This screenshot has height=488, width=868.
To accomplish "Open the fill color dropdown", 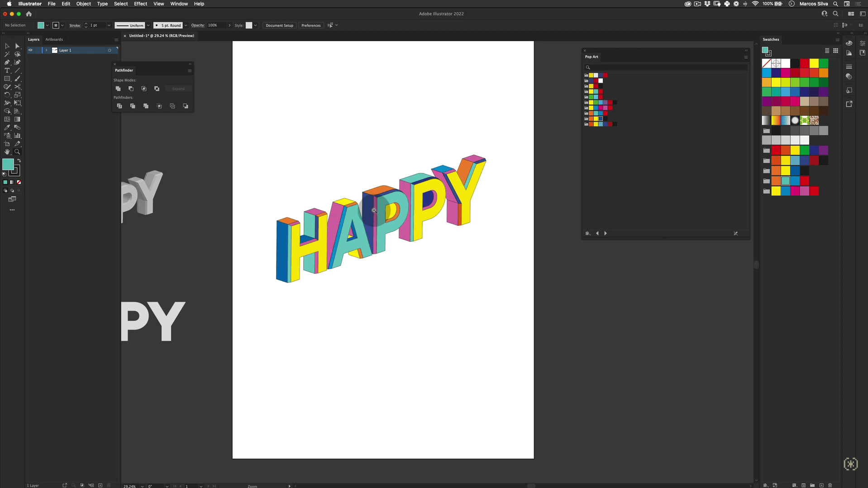I will point(47,25).
